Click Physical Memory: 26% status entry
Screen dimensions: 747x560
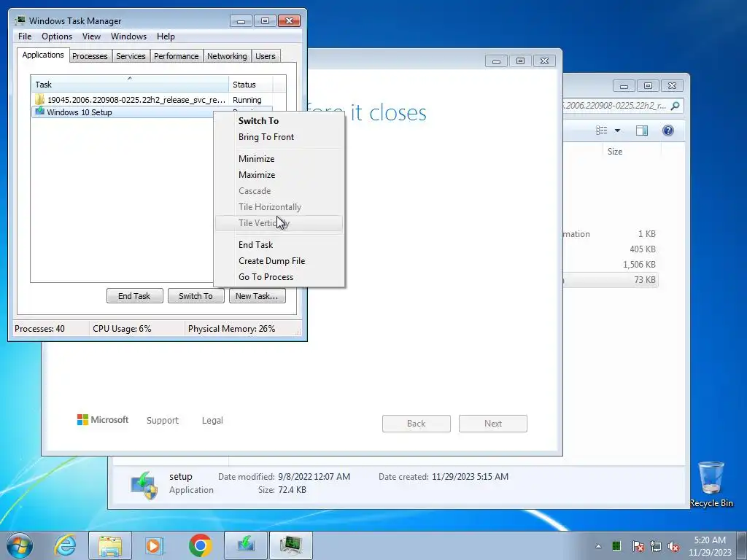[x=231, y=329]
